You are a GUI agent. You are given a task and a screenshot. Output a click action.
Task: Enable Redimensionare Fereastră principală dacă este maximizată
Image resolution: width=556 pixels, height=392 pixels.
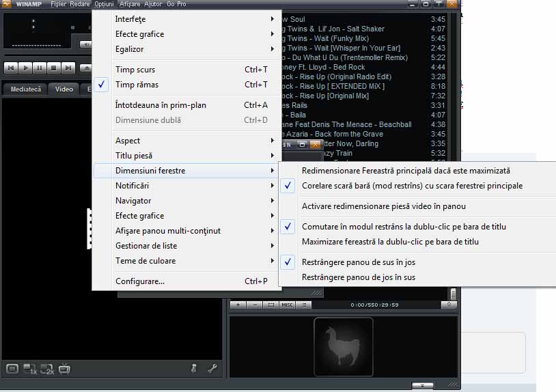(418, 171)
